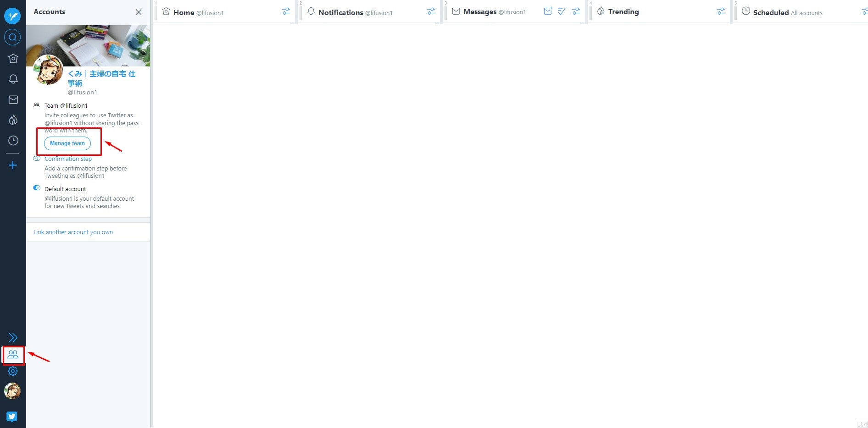Image resolution: width=868 pixels, height=428 pixels.
Task: Open Messages column options slider icon
Action: [x=576, y=11]
